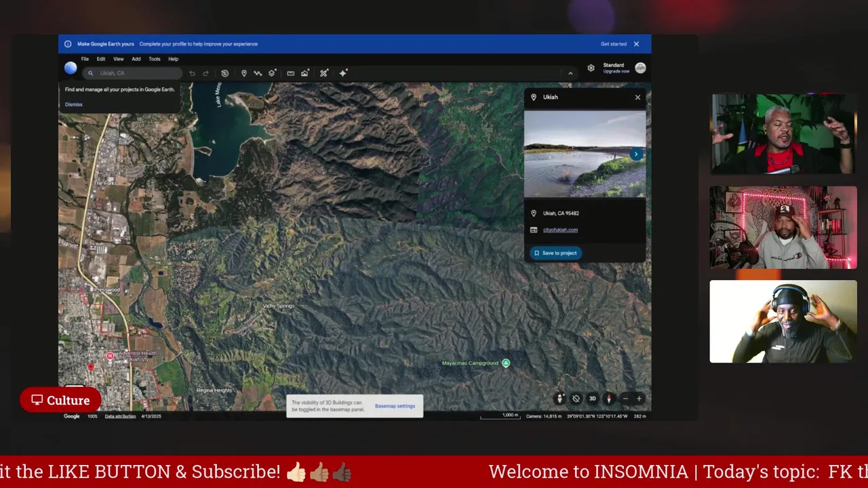Select the measure ruler tool
The image size is (868, 488).
tap(290, 73)
